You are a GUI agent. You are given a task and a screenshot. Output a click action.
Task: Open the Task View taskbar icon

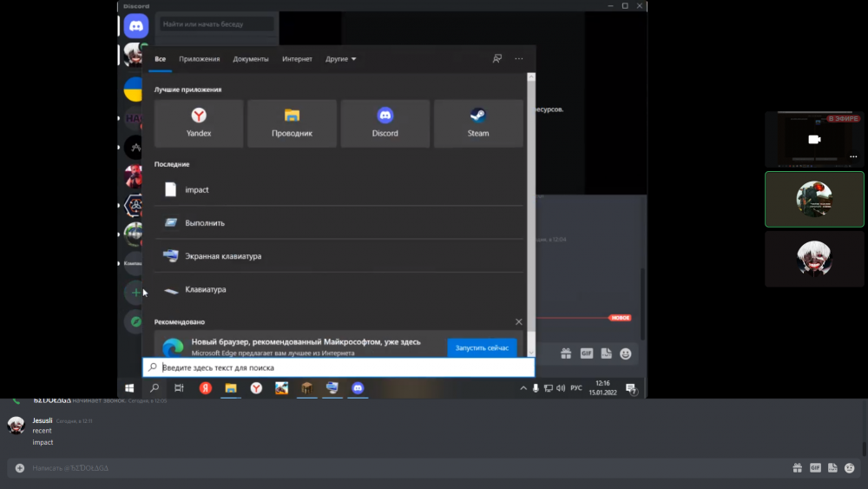pos(179,388)
